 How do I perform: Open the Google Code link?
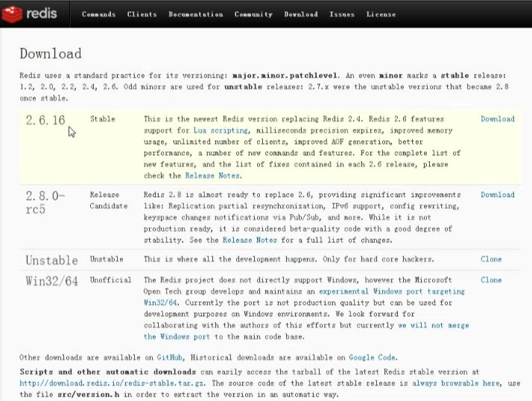coord(372,357)
